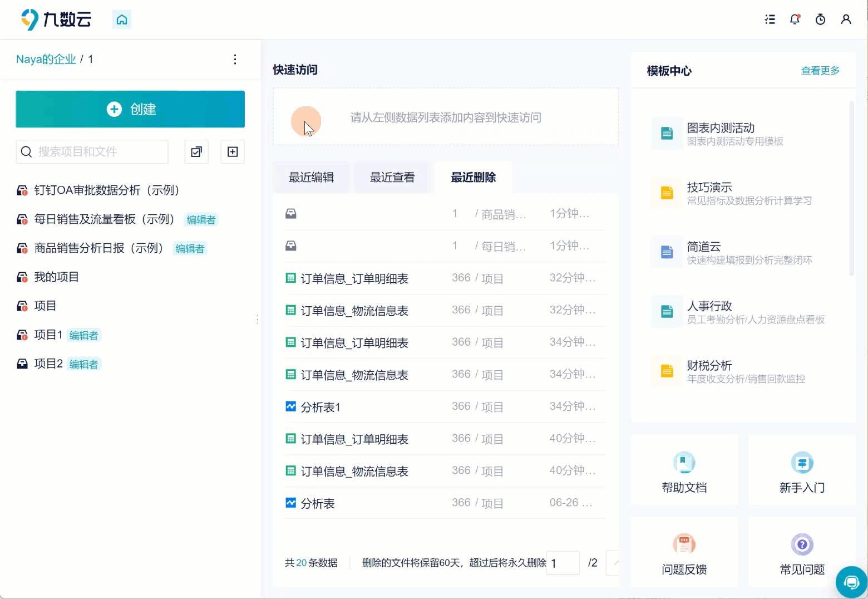Switch to the 最近查看 tab
Image resolution: width=868 pixels, height=599 pixels.
pos(392,178)
